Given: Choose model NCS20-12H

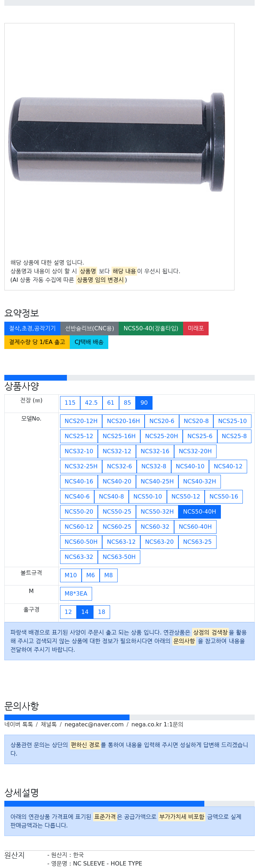Looking at the screenshot, I should [x=81, y=421].
